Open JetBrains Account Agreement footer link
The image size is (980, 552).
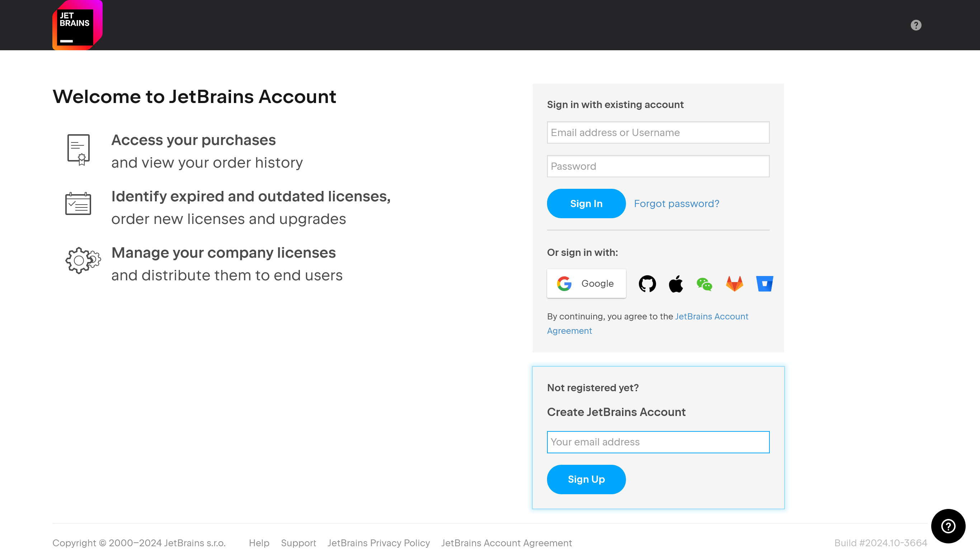507,543
